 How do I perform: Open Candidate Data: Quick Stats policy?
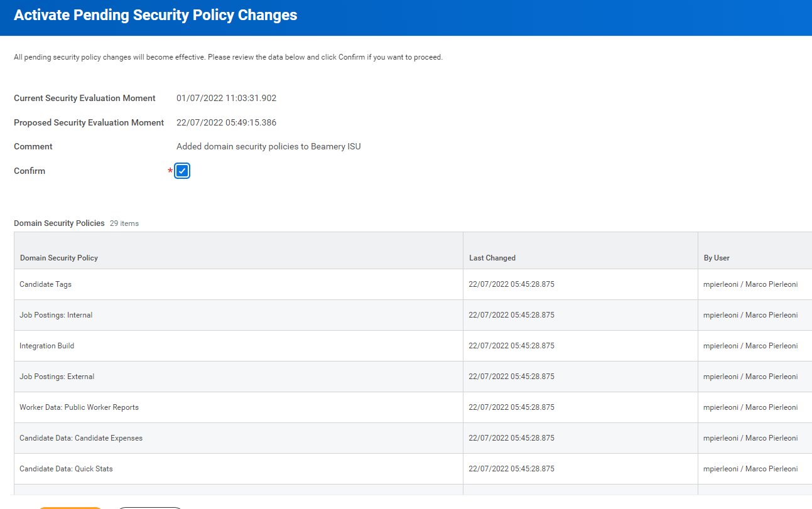[x=66, y=469]
